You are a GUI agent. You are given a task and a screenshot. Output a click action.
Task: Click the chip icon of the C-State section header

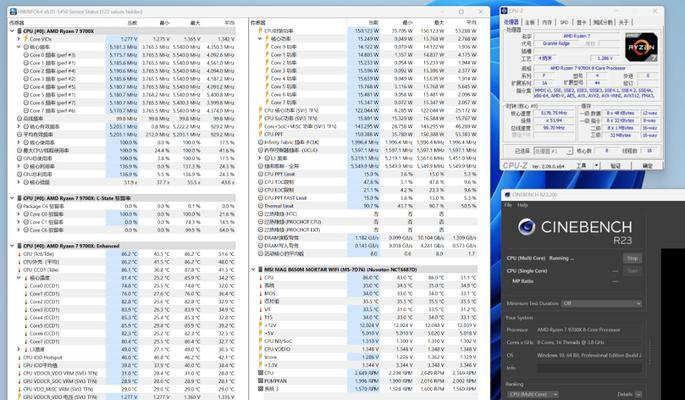click(19, 198)
